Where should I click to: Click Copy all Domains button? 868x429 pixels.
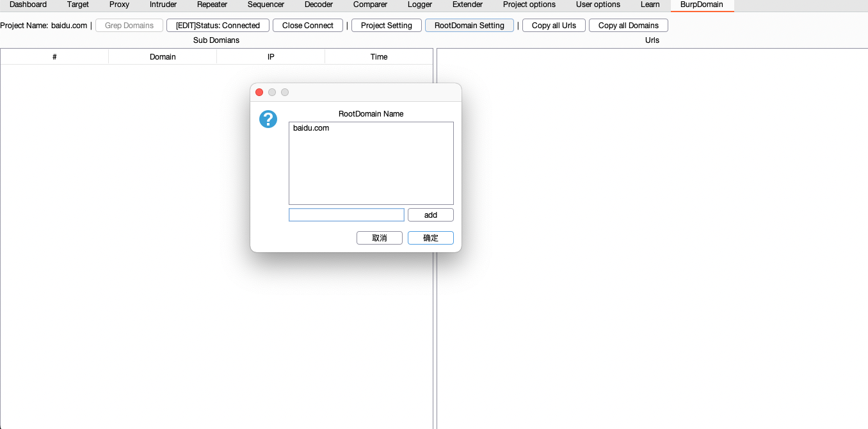click(629, 26)
